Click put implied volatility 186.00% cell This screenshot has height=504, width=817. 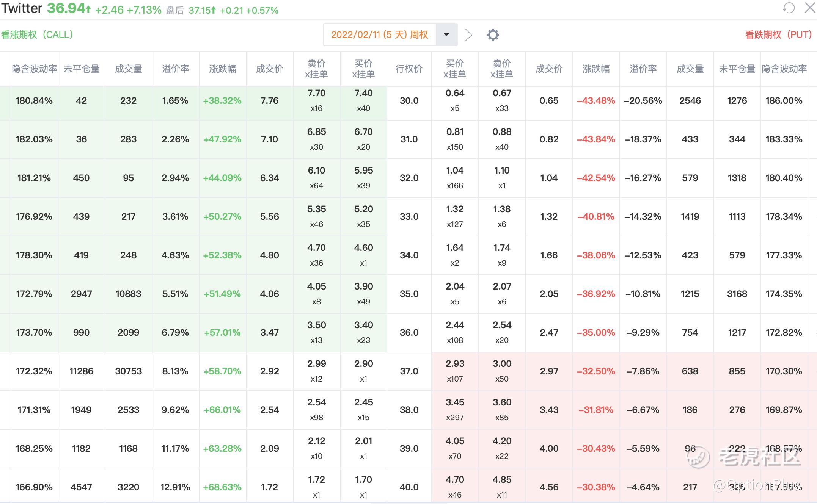click(784, 101)
